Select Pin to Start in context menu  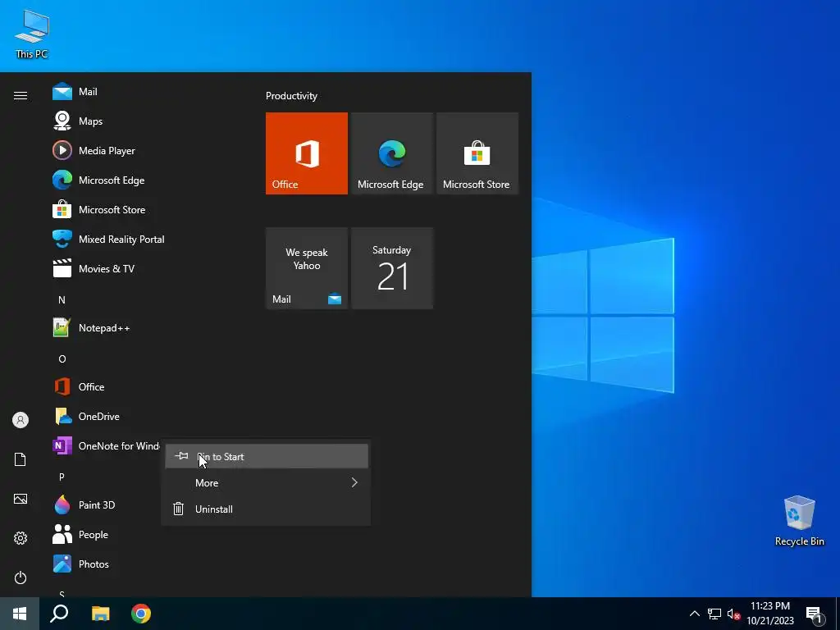267,456
